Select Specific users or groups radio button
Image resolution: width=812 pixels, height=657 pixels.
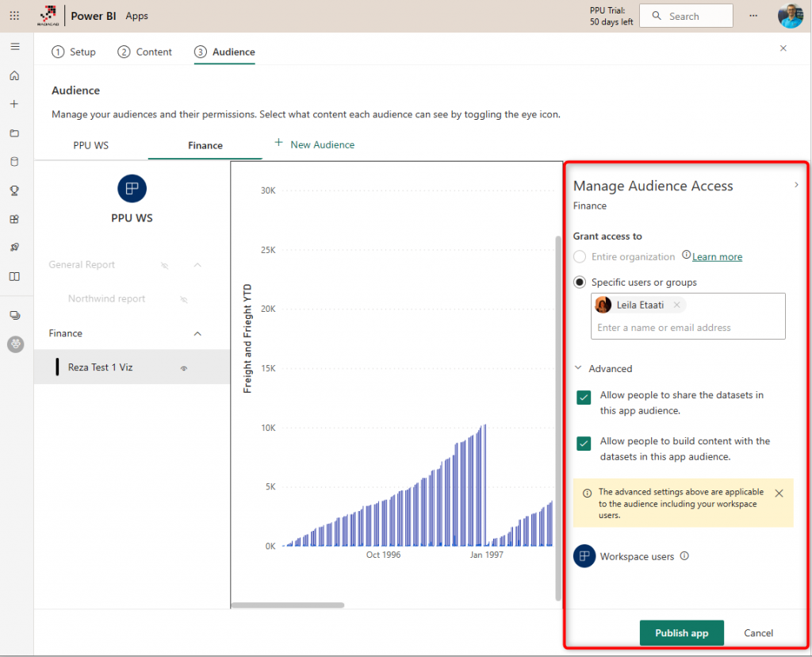580,282
